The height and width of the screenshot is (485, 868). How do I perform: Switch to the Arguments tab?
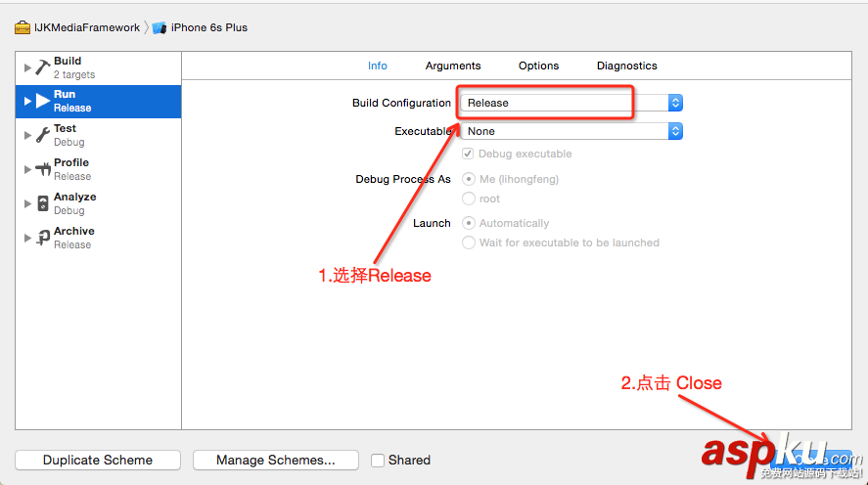pyautogui.click(x=453, y=66)
